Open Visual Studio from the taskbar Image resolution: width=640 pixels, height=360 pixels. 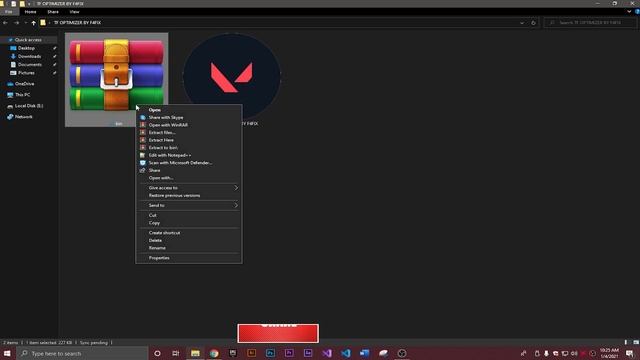click(x=327, y=353)
